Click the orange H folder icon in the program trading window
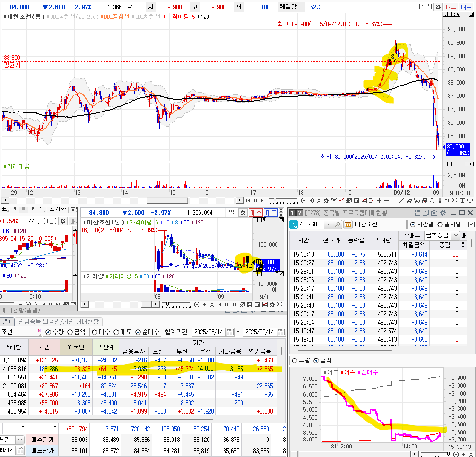 point(347,224)
